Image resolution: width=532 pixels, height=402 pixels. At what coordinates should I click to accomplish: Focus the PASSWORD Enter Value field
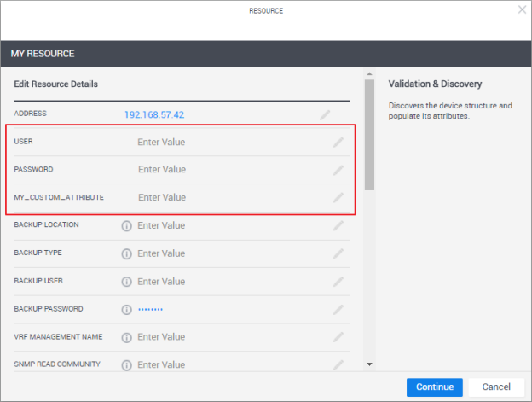[x=161, y=170]
